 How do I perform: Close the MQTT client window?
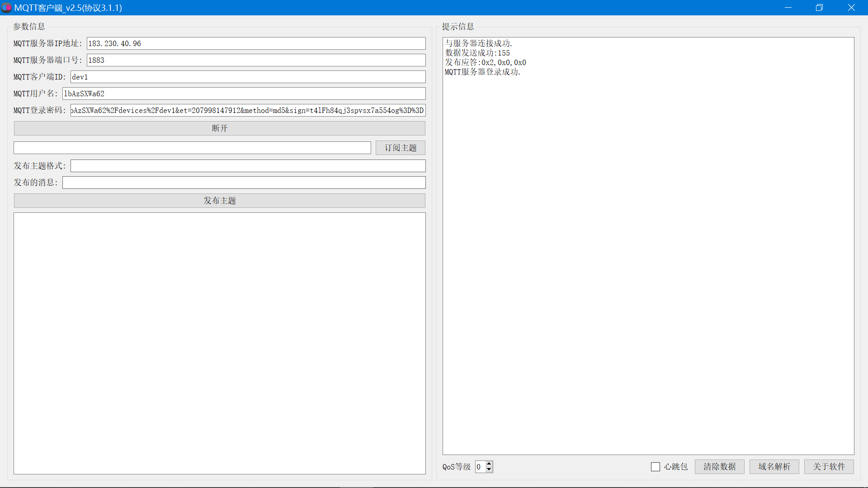click(851, 8)
